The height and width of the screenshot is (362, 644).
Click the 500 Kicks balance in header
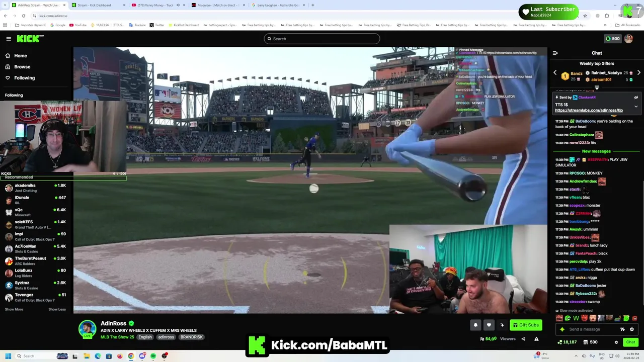pyautogui.click(x=612, y=39)
